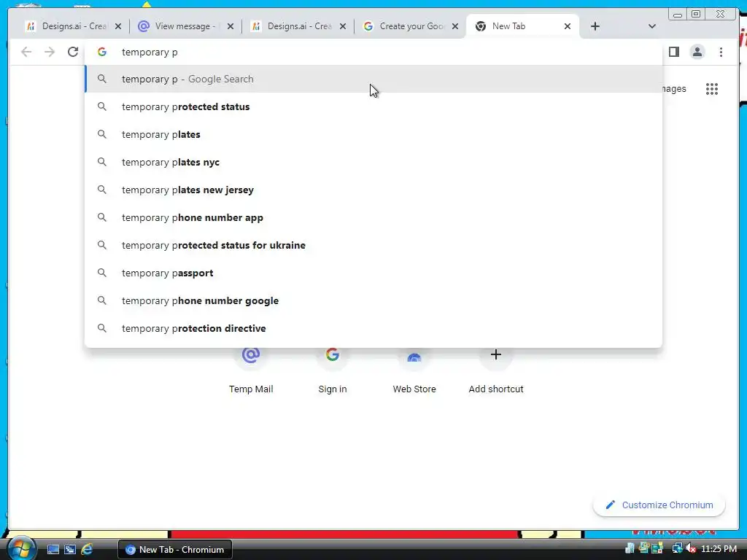747x560 pixels.
Task: Click New Tab - Chromium taskbar button
Action: [x=175, y=550]
